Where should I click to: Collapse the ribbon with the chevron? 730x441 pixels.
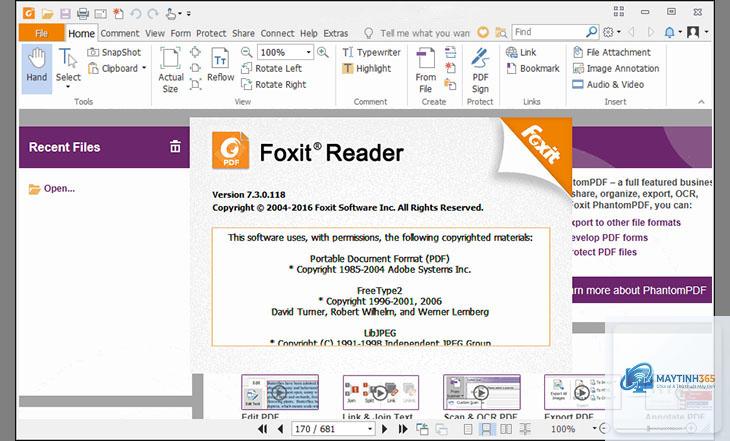point(701,102)
